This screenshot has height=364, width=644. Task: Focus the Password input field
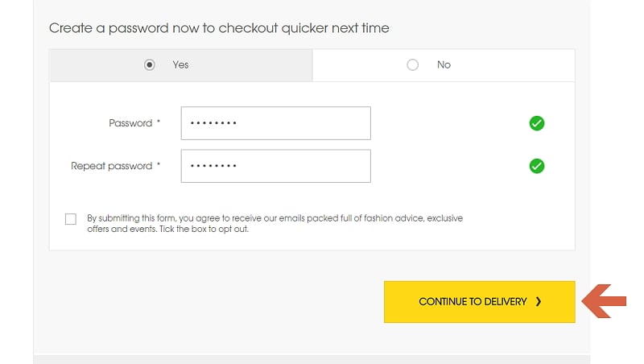pos(275,123)
